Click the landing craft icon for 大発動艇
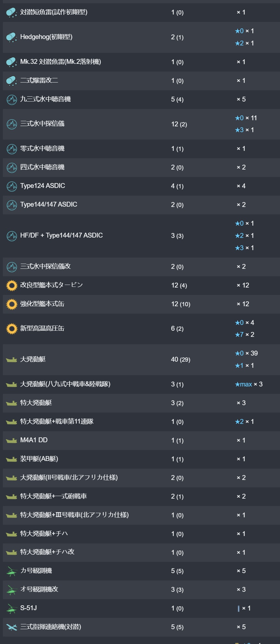This screenshot has width=280, height=644. tap(12, 360)
